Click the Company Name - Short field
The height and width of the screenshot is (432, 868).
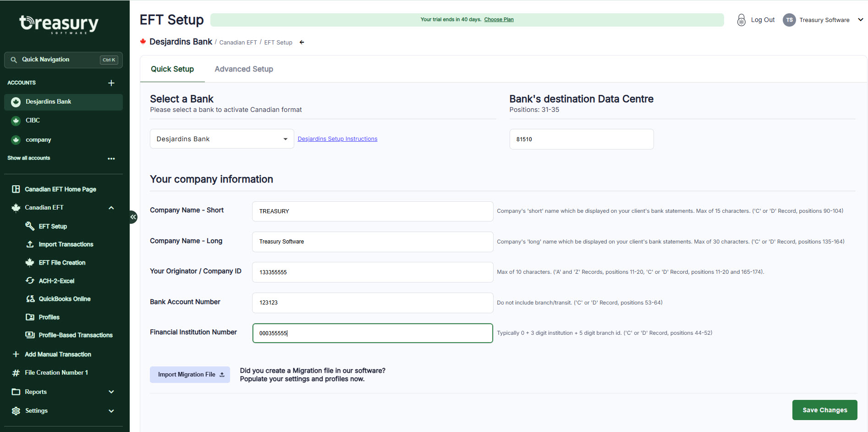coord(373,211)
